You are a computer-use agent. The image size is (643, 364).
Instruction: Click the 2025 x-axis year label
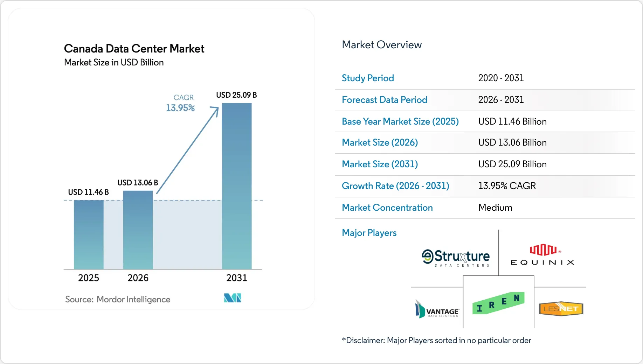[x=89, y=278]
